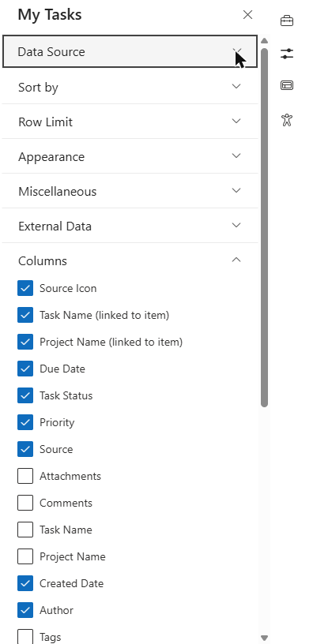Expand the Sort by section
This screenshot has width=313, height=644.
(x=130, y=87)
